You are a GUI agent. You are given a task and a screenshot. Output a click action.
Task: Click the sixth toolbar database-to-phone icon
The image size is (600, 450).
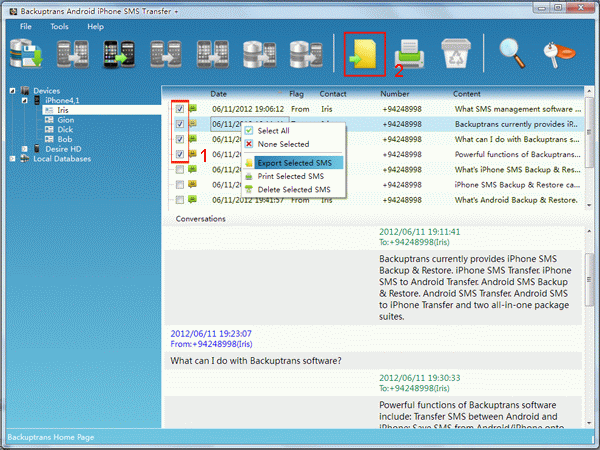click(x=259, y=54)
